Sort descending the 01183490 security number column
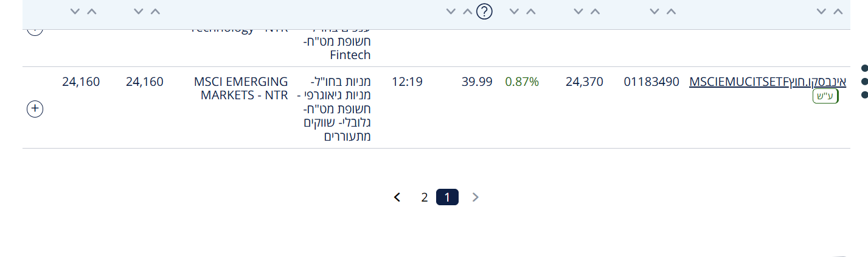 tap(654, 12)
